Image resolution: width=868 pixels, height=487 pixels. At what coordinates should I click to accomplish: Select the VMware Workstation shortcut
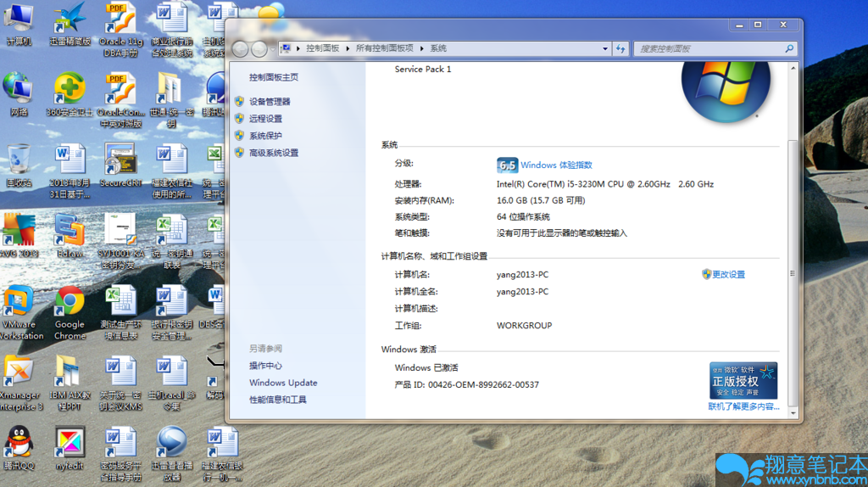(x=21, y=312)
